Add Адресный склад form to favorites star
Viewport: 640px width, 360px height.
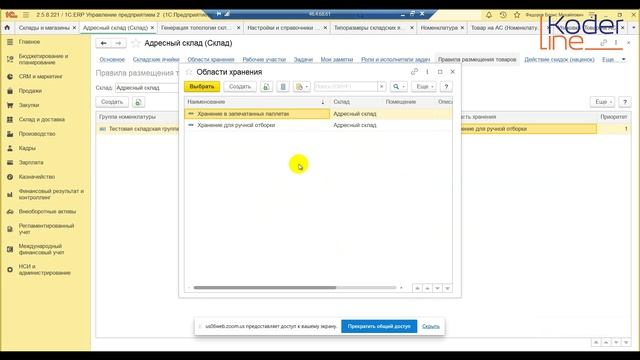coord(136,43)
